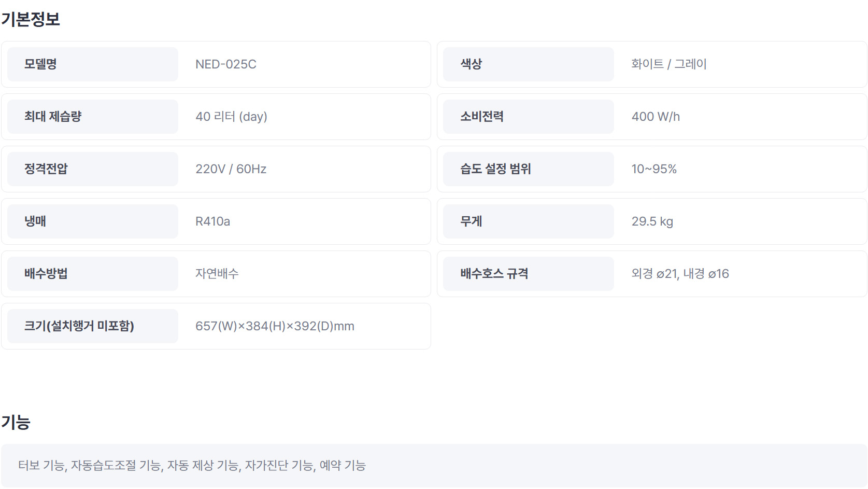Click the 무게 label cell
Screen dimensions: 868x489
tap(529, 221)
